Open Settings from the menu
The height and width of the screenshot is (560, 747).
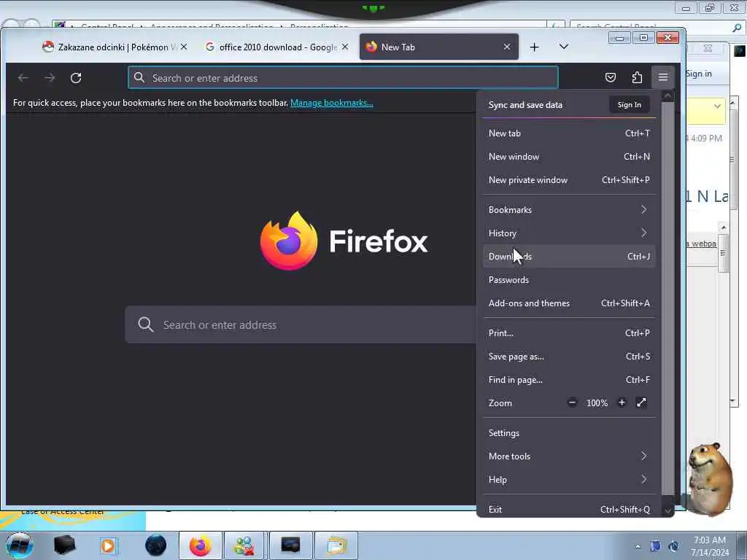point(569,433)
